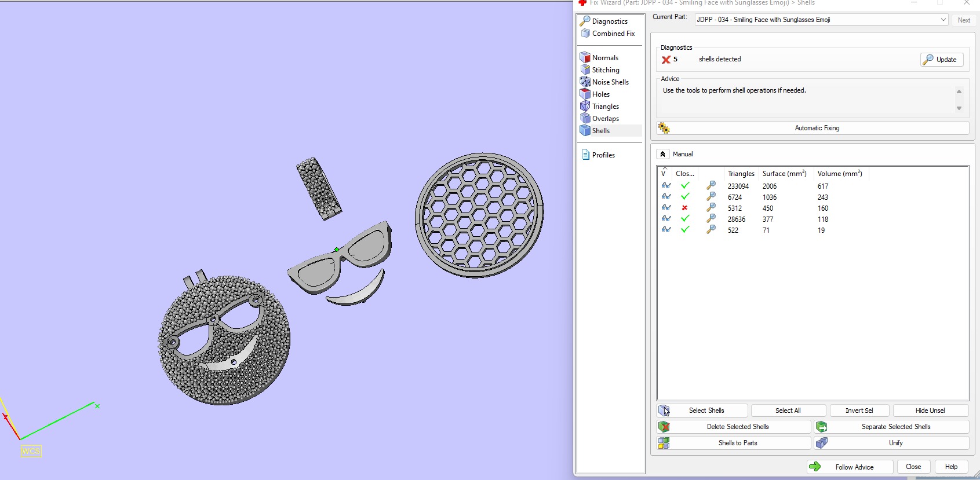Open the Diagnostics page in the sidebar
Viewport: 980px width, 480px height.
click(609, 21)
